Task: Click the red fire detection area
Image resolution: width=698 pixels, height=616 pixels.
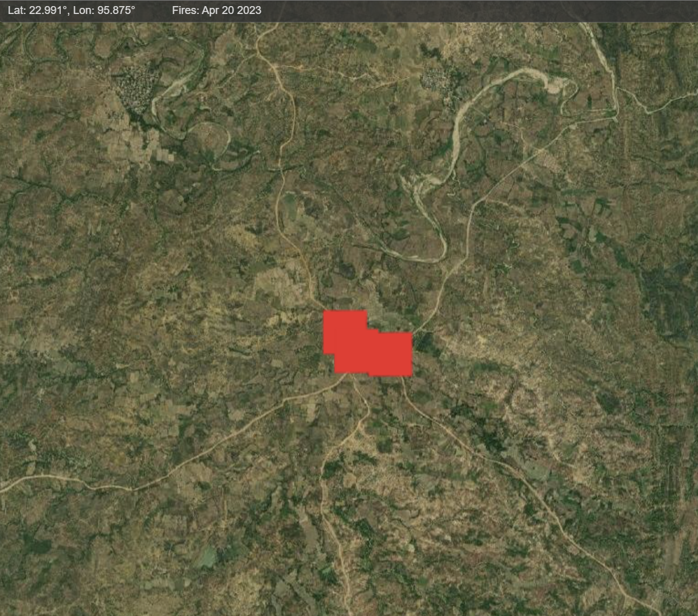Action: [x=368, y=344]
